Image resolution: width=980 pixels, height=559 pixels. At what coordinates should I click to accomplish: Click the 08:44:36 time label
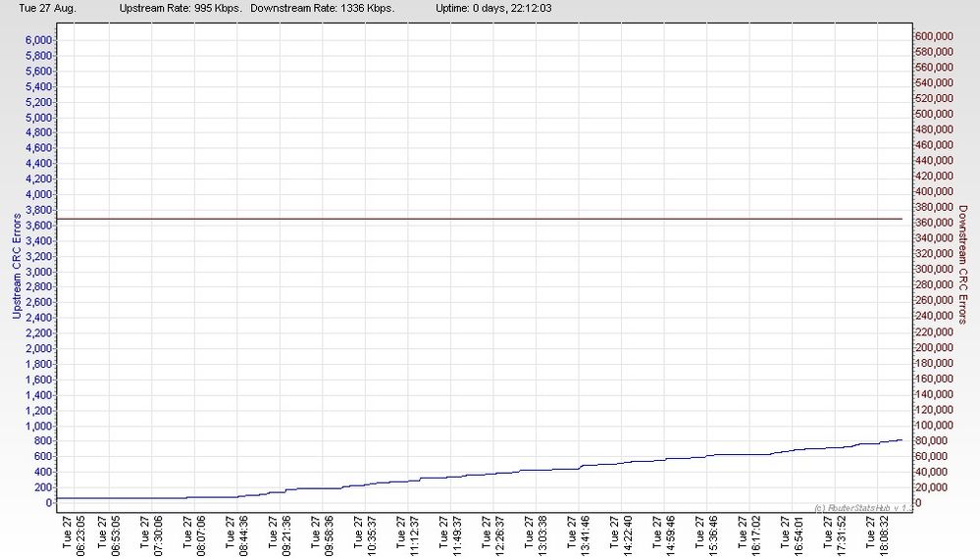click(x=243, y=535)
